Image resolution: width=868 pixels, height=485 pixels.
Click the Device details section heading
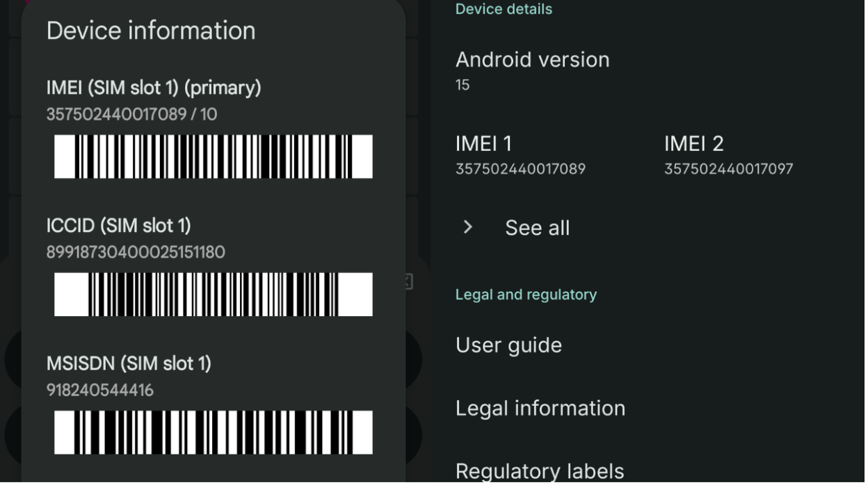[x=503, y=10]
